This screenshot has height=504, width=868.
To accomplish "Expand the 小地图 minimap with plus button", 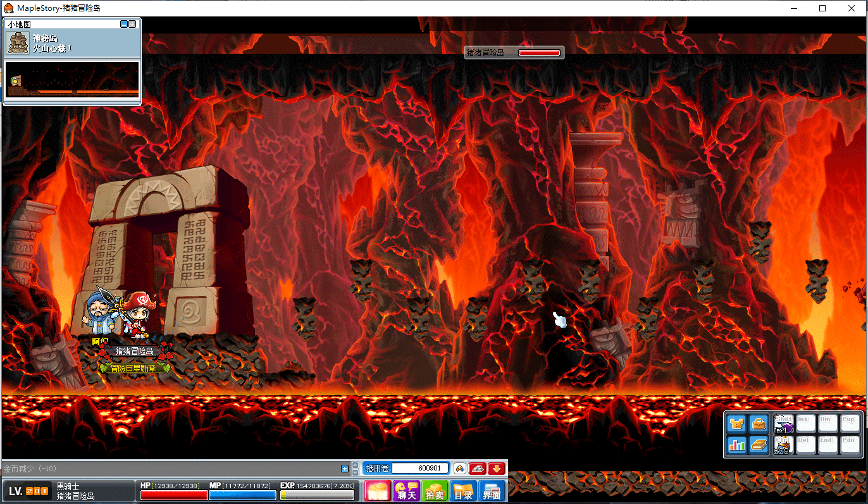I will click(132, 24).
